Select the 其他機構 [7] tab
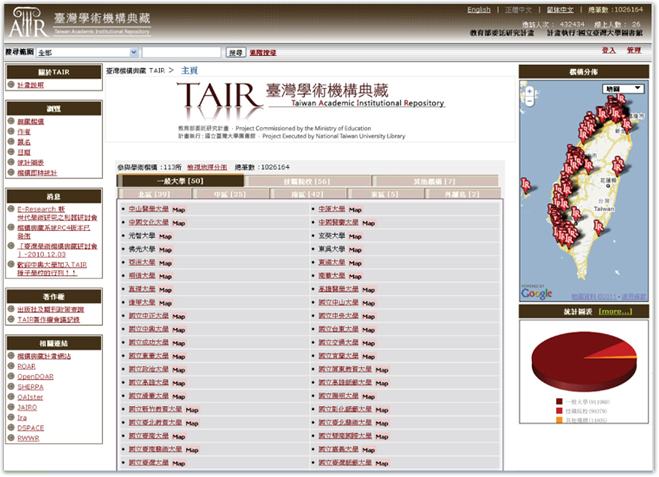659x477 pixels. pos(435,182)
